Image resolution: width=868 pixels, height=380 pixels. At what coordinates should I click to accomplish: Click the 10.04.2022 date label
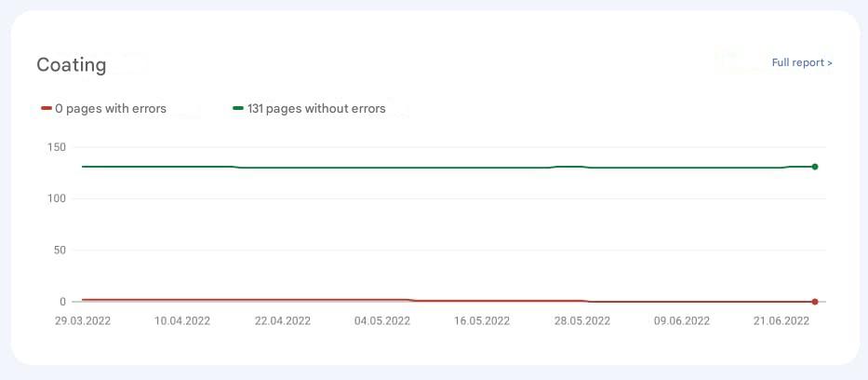point(182,321)
